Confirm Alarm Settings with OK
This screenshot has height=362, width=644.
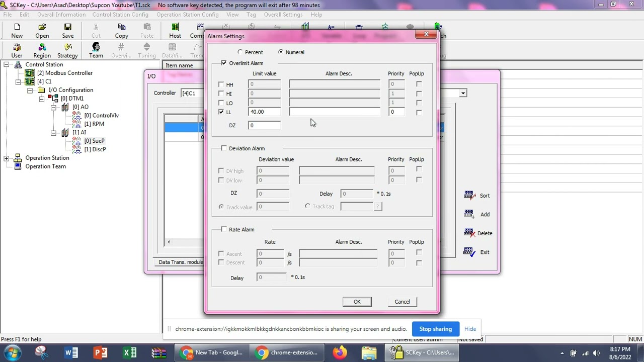click(357, 302)
